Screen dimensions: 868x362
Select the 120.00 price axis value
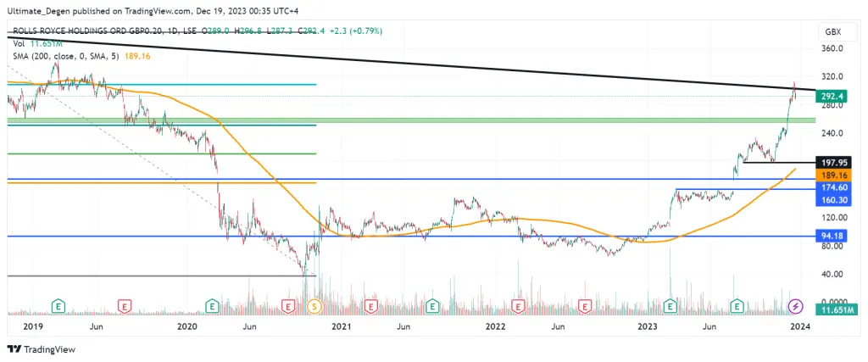(x=832, y=218)
